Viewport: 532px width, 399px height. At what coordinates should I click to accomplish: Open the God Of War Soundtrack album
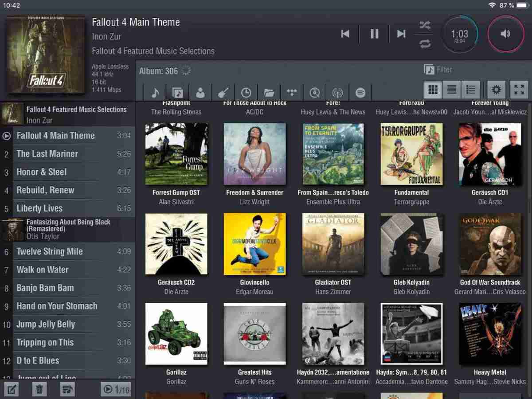point(490,244)
